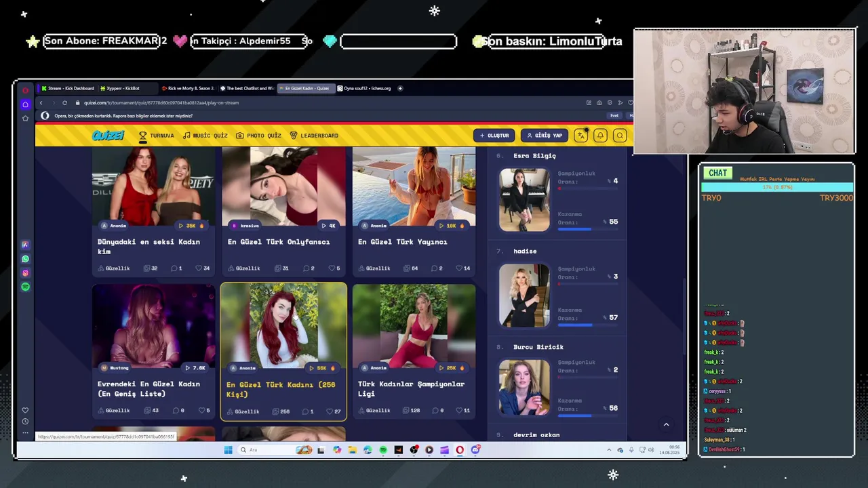The image size is (868, 488).
Task: Go to Photo Quiz section
Action: click(x=258, y=136)
